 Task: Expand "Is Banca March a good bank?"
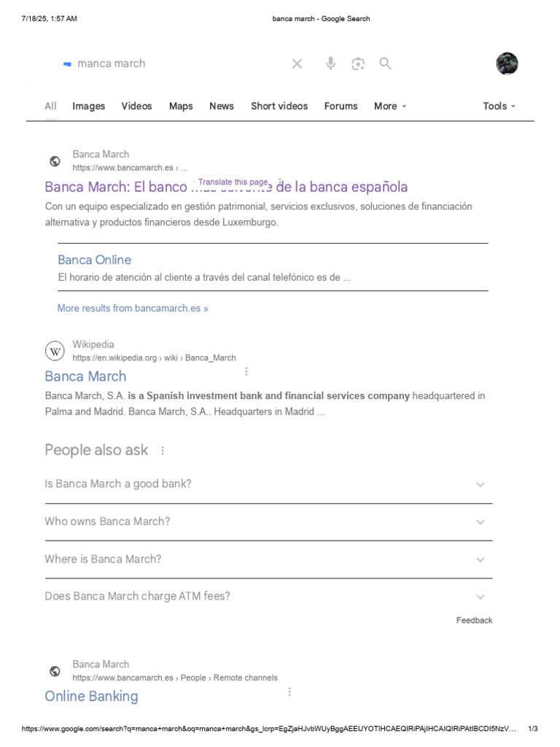(268, 484)
